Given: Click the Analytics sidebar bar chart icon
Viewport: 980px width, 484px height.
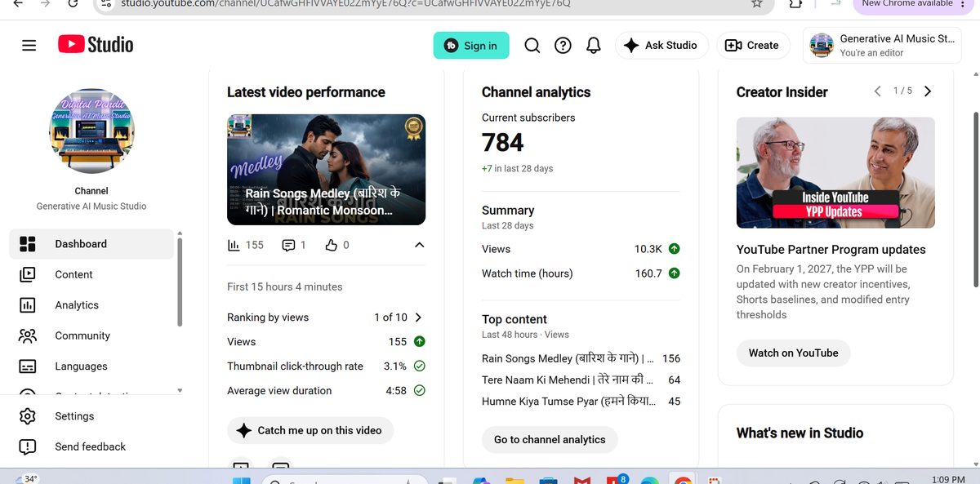Looking at the screenshot, I should 28,305.
